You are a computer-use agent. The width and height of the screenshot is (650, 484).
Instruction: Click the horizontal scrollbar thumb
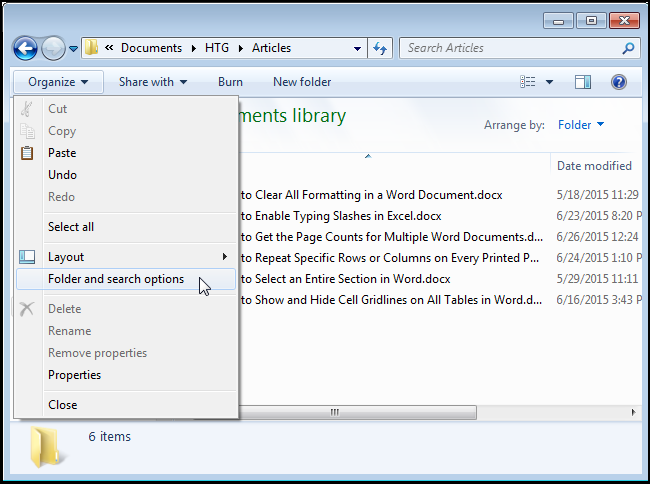tap(335, 411)
